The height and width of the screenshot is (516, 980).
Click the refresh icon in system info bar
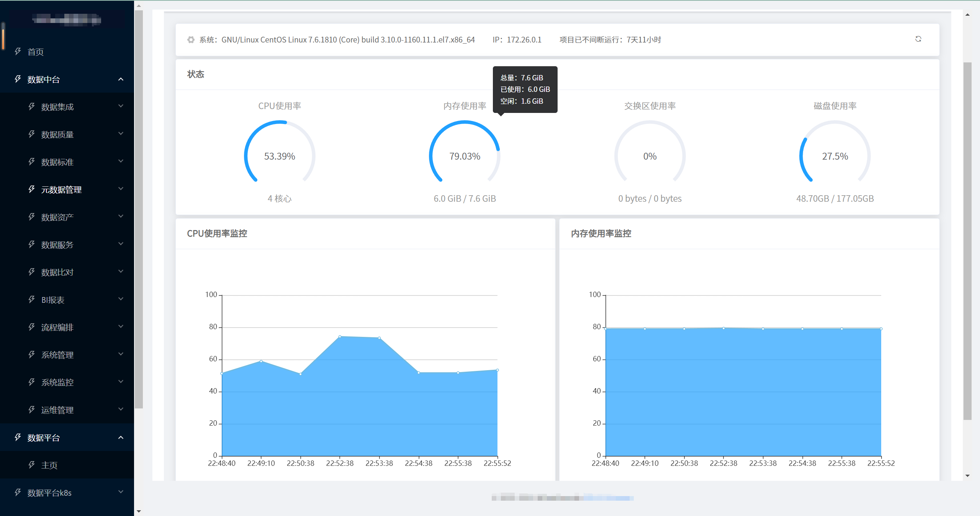tap(918, 39)
